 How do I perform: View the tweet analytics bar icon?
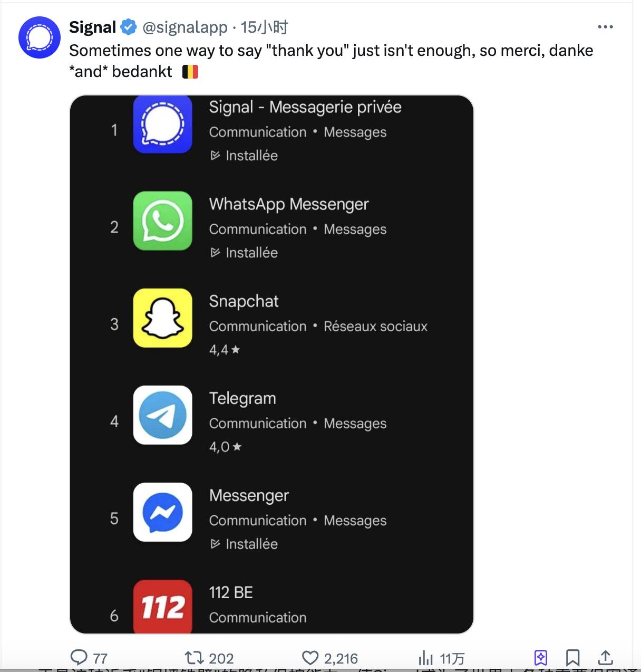tap(425, 657)
